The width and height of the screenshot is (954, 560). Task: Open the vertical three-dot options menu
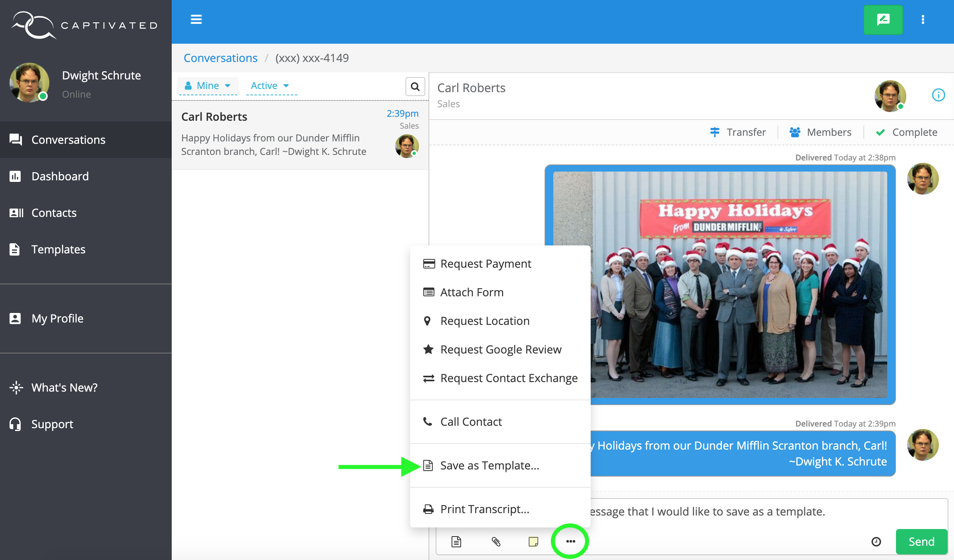point(923,20)
